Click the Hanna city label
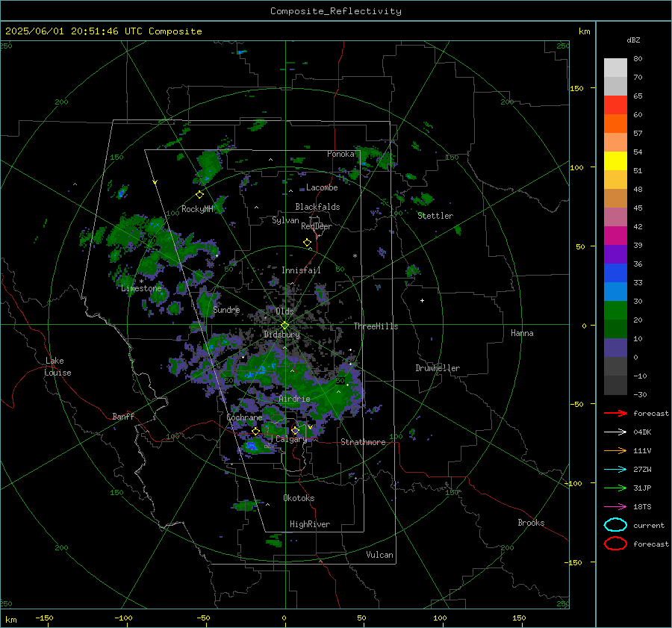This screenshot has height=628, width=672. point(522,333)
